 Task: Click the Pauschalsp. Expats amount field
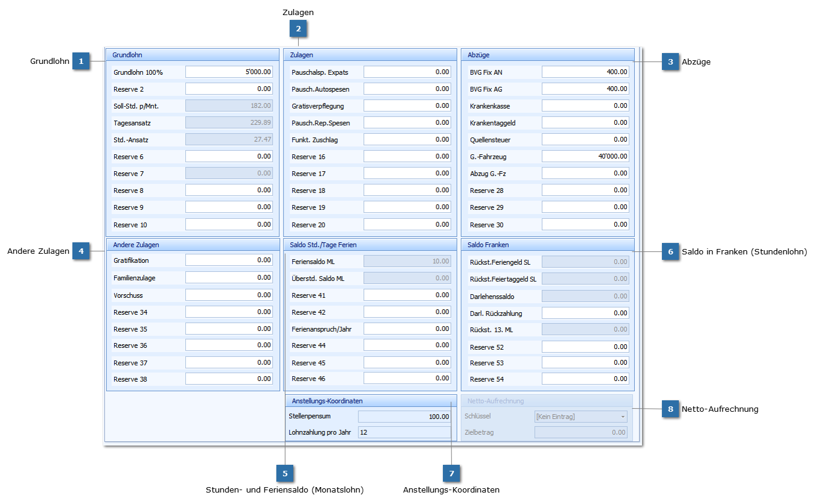pyautogui.click(x=407, y=72)
